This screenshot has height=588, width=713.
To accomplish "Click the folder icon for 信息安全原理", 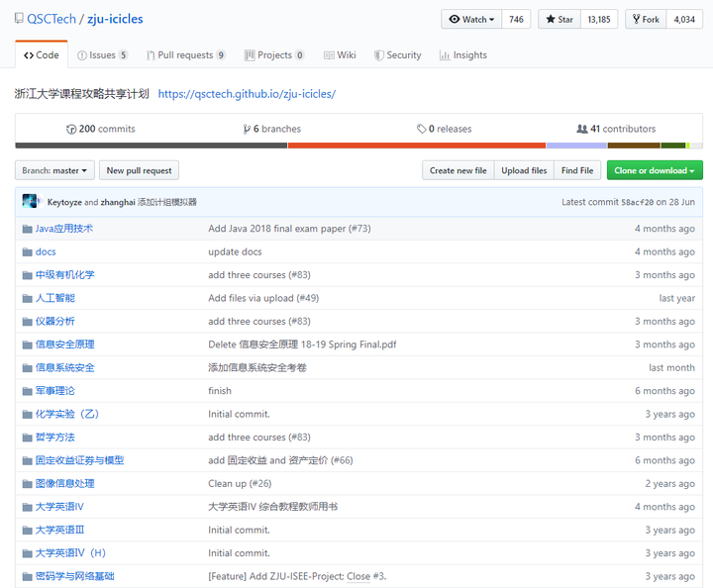I will pos(28,344).
